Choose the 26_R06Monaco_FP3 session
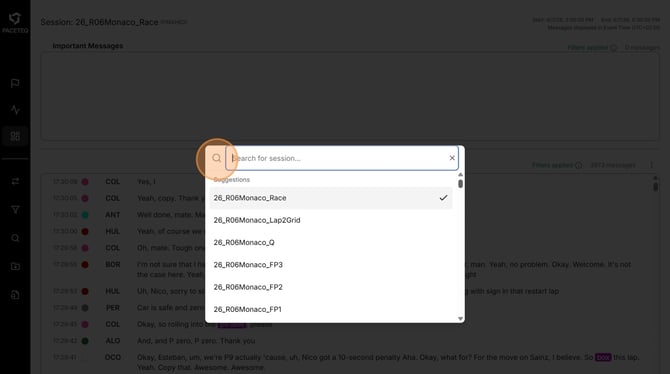Viewport: 670px width, 374px height. click(331, 265)
